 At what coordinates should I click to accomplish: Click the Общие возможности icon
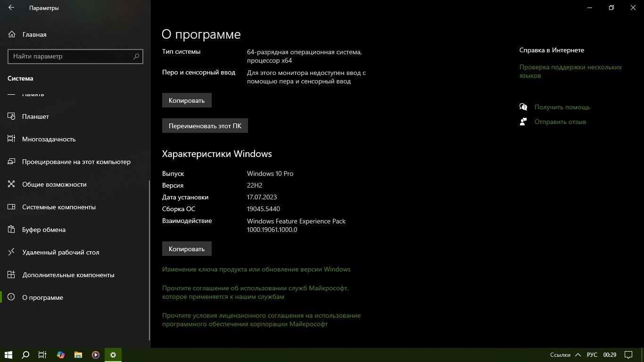(12, 184)
